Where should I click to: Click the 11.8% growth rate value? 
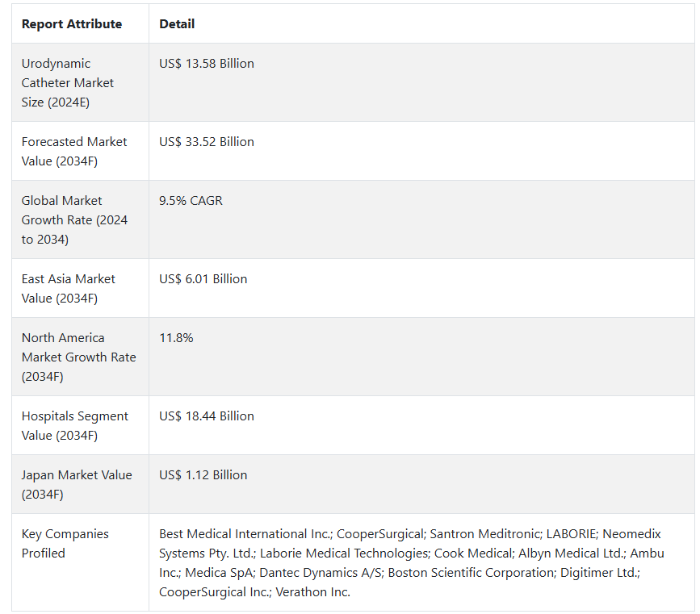176,338
